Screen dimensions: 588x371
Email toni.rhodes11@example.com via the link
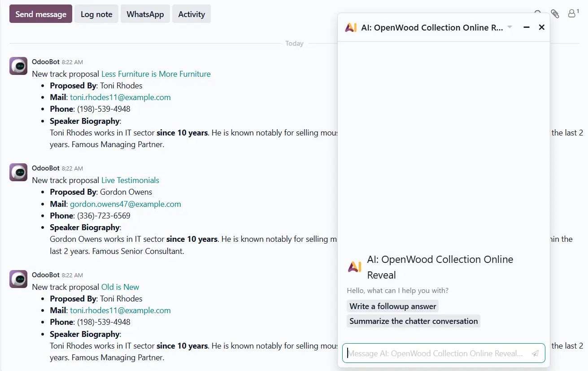(120, 97)
